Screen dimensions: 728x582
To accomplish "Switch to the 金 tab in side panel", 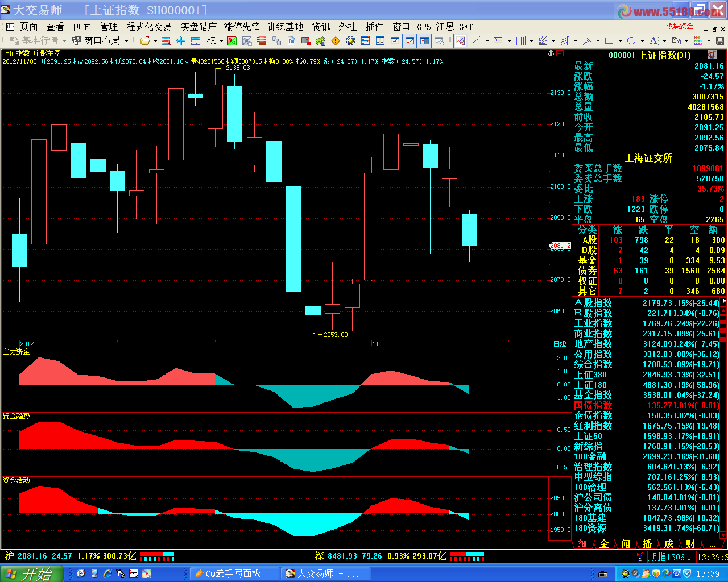I will pyautogui.click(x=604, y=544).
